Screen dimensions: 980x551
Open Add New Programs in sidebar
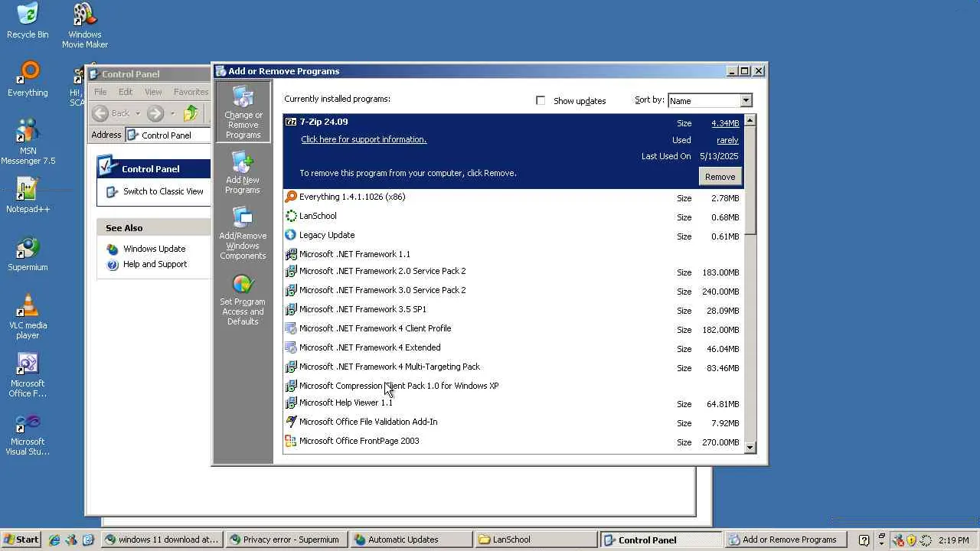pyautogui.click(x=243, y=172)
